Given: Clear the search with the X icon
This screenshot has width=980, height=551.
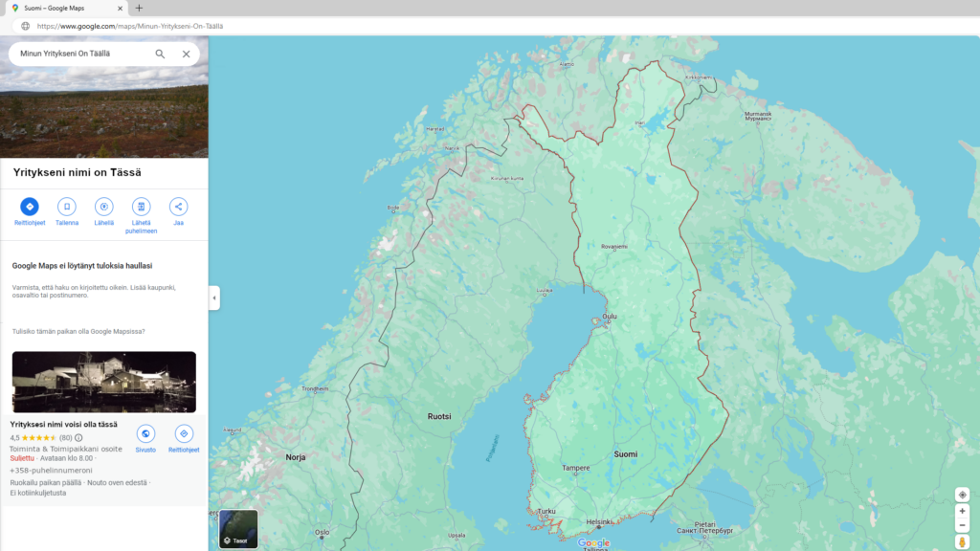Looking at the screenshot, I should tap(186, 55).
